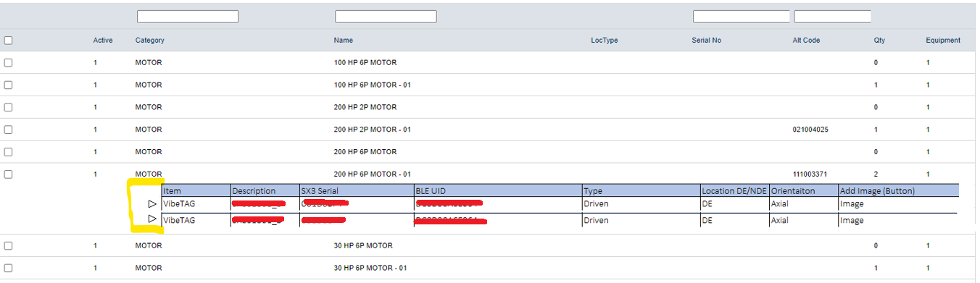This screenshot has width=980, height=283.
Task: Click the BLE UID sub-table header
Action: click(x=432, y=191)
